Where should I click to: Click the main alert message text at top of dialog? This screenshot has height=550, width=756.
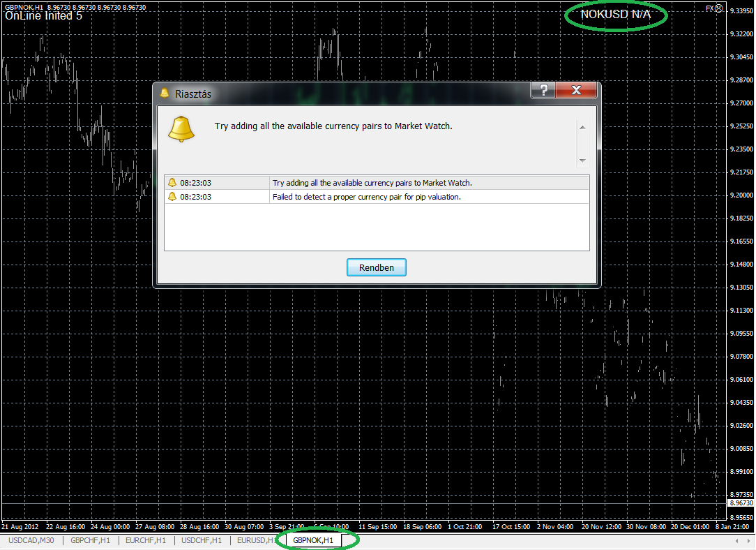(333, 126)
